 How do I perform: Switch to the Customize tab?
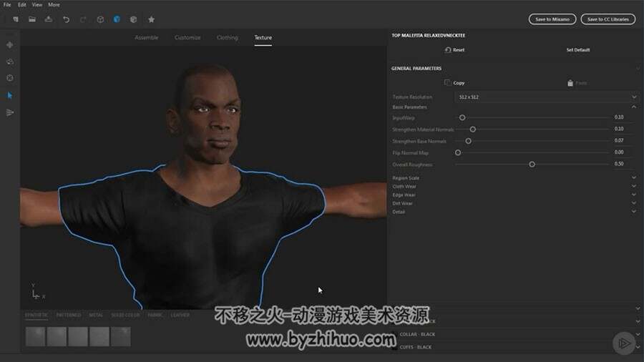click(187, 37)
